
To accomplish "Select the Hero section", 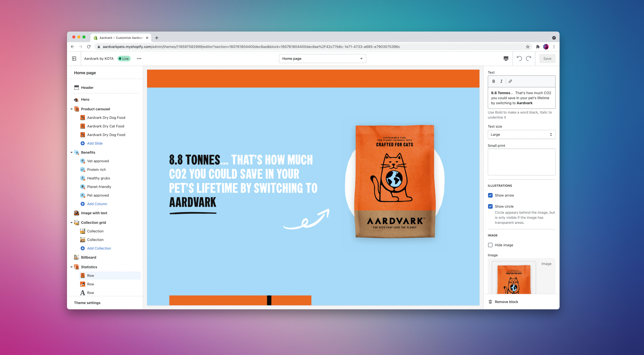I will pyautogui.click(x=85, y=100).
